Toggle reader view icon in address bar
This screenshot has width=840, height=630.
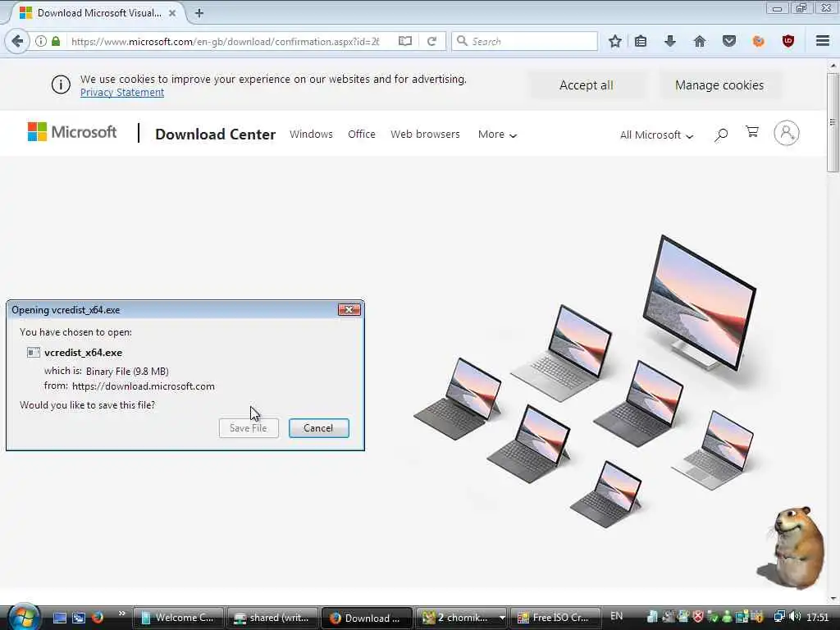coord(405,41)
